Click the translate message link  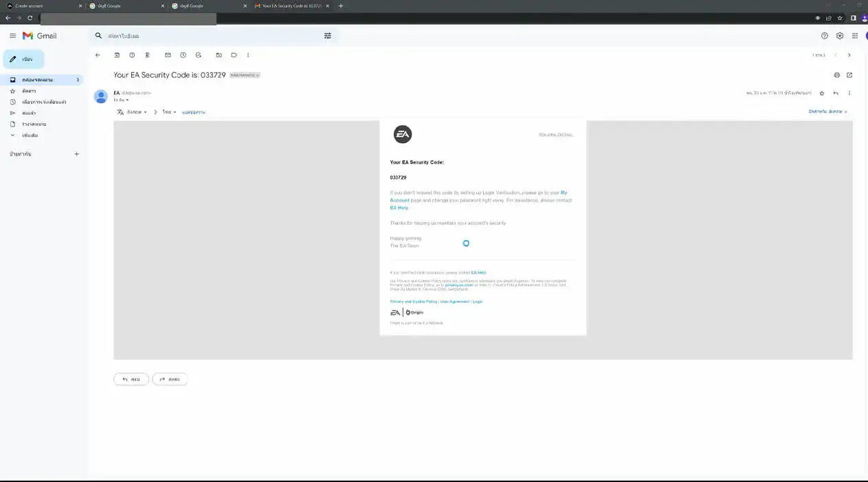pyautogui.click(x=194, y=112)
